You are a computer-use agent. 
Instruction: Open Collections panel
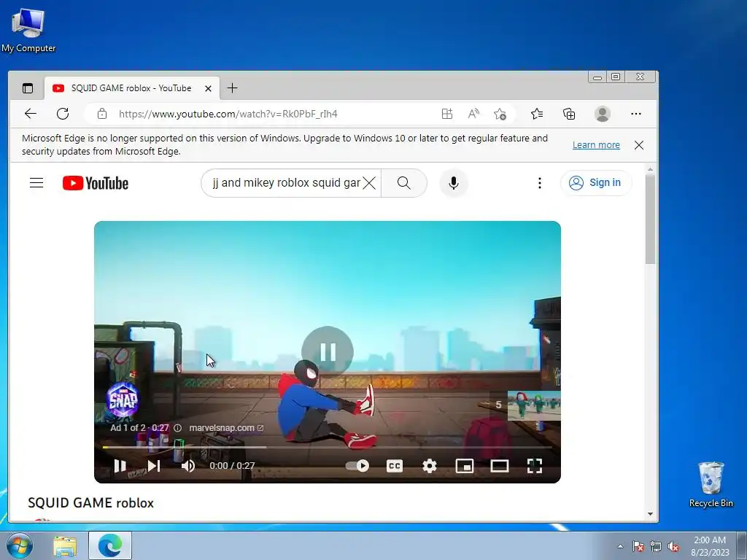[569, 114]
